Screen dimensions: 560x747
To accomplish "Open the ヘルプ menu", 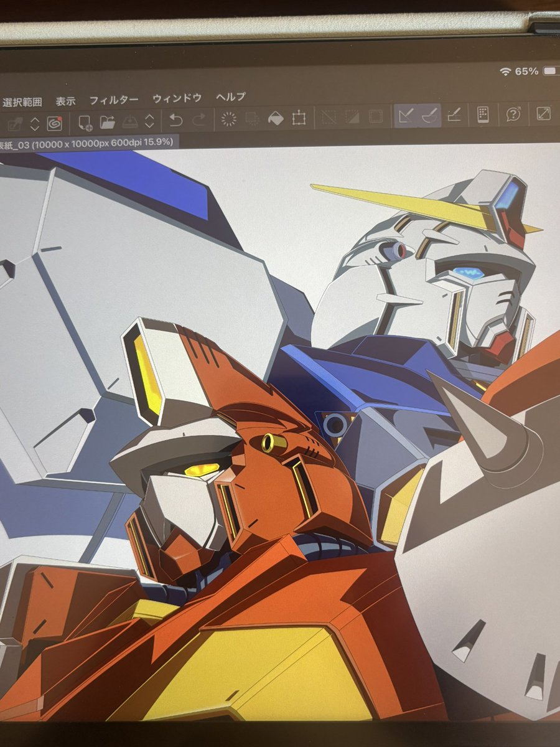I will (231, 97).
